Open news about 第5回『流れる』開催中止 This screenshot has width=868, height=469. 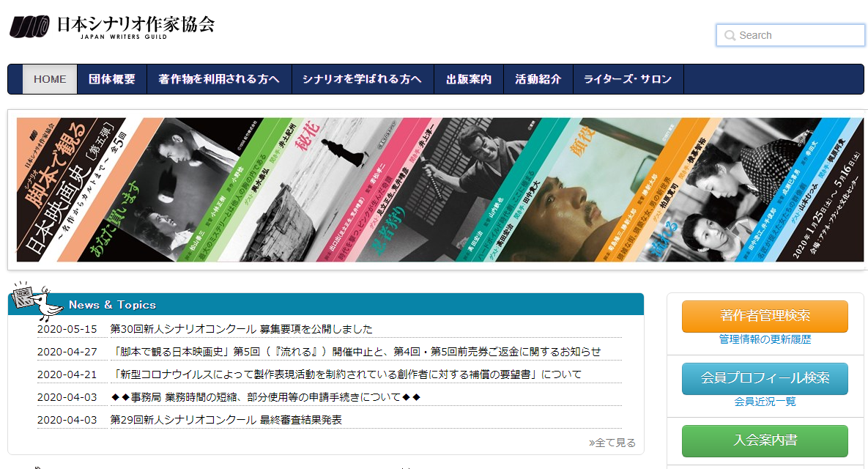click(356, 352)
